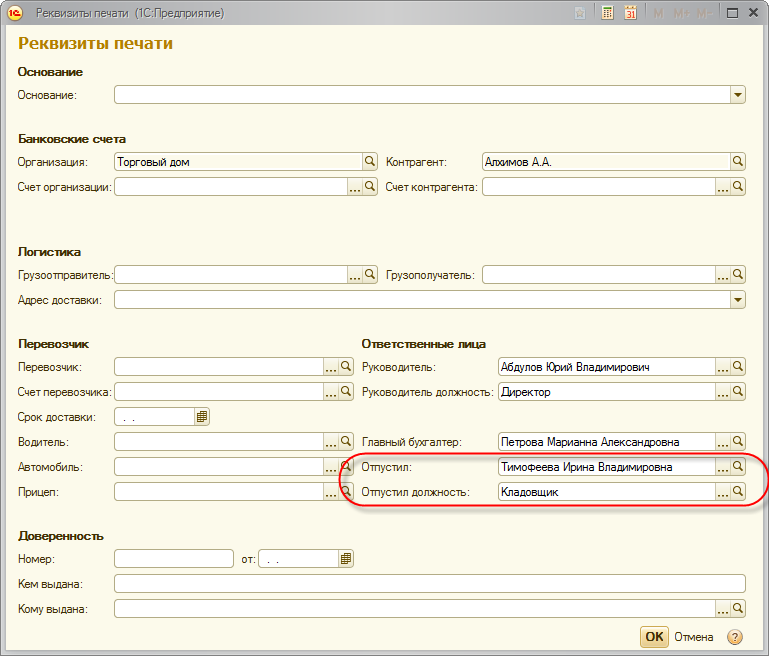The image size is (769, 656).
Task: Click the magnifier icon for Главный бухгалтер
Action: coord(738,441)
